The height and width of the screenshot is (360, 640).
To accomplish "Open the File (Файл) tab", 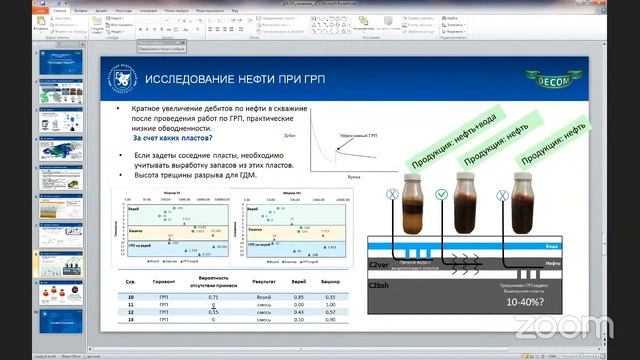I will (40, 11).
